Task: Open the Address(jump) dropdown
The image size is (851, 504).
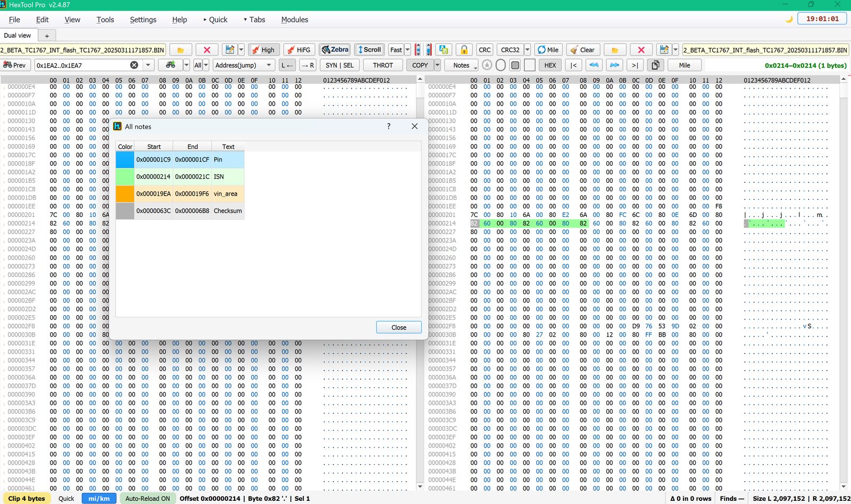Action: coord(244,65)
